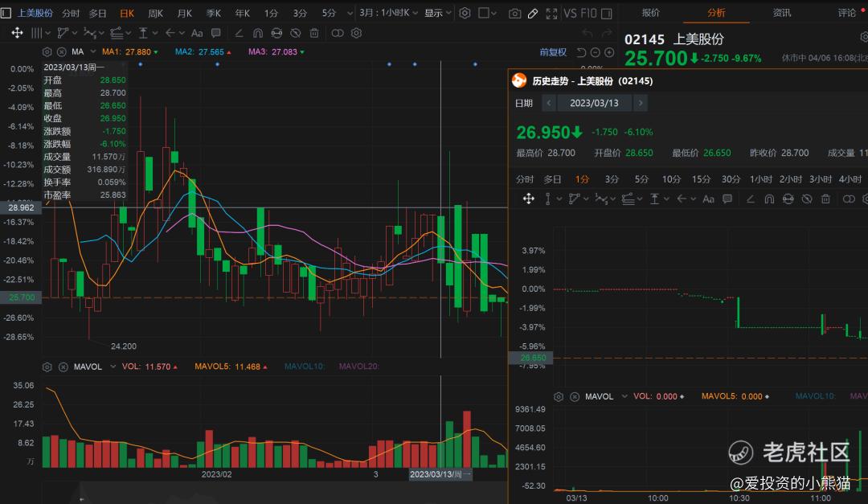The image size is (868, 504).
Task: Select the wave pattern tool in main toolbar
Action: click(90, 33)
